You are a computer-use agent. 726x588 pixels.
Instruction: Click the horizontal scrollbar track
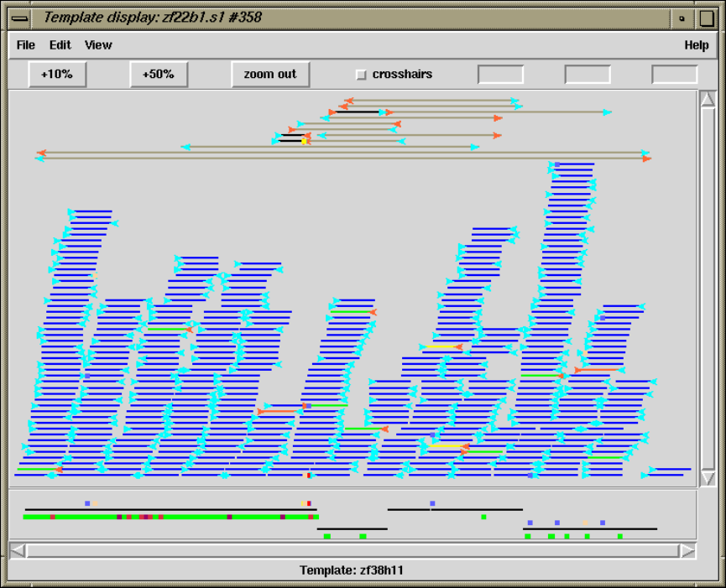(353, 550)
